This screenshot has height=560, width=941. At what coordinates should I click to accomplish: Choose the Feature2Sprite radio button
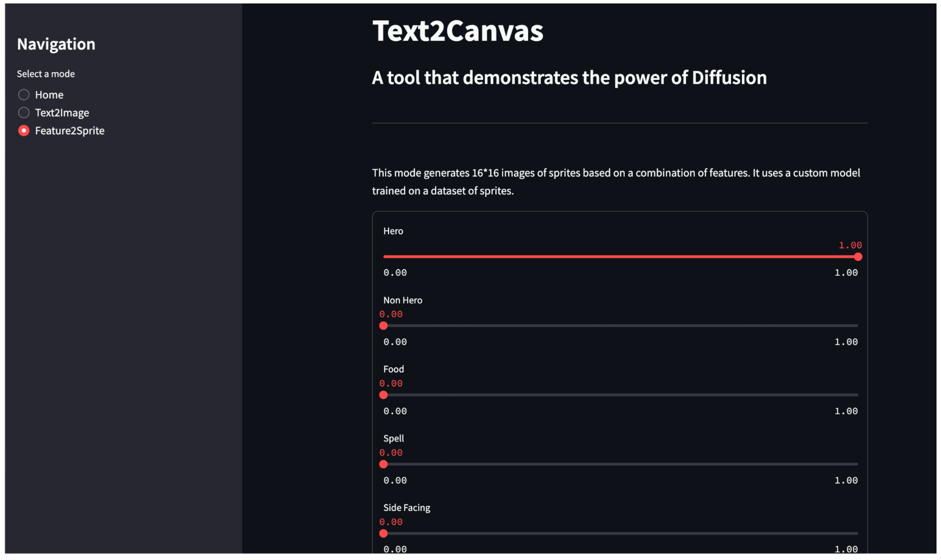24,131
